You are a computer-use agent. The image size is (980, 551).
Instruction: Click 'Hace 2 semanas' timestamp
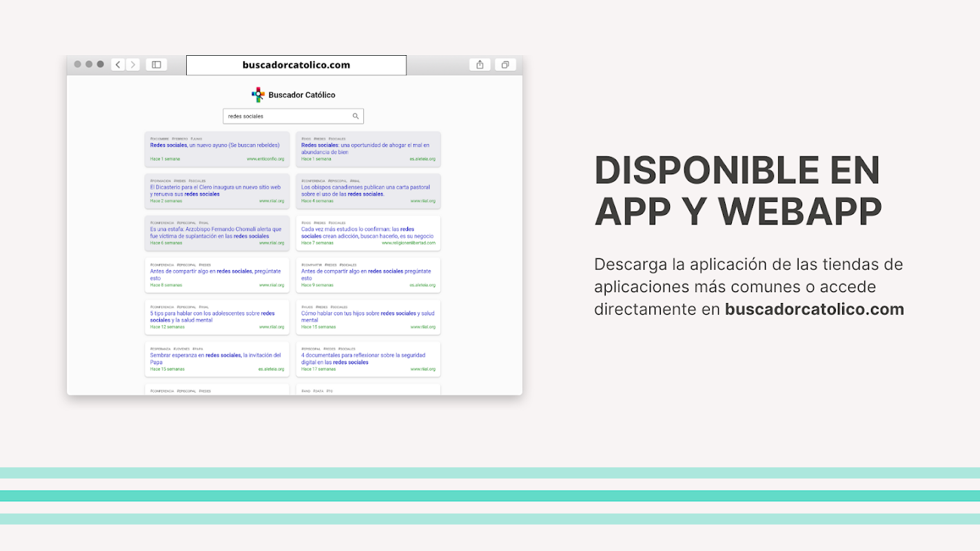click(x=166, y=200)
